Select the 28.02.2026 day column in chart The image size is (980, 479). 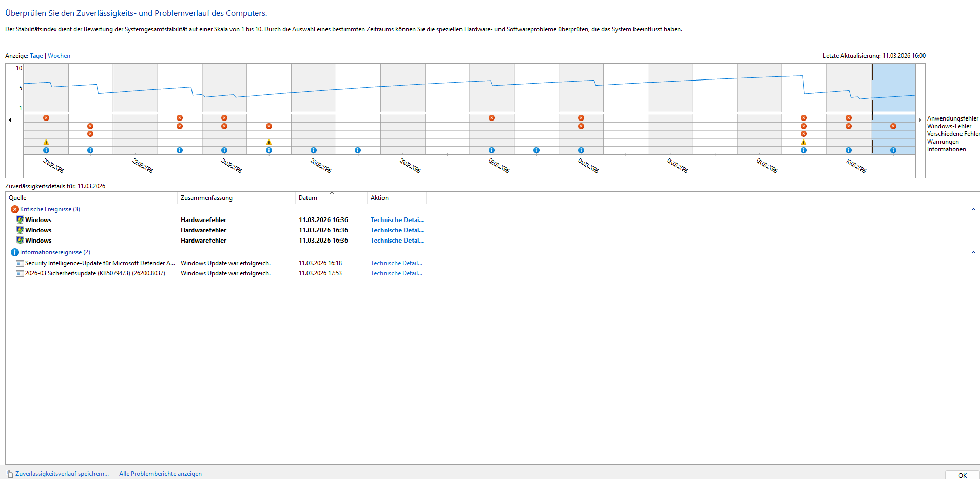tap(403, 109)
